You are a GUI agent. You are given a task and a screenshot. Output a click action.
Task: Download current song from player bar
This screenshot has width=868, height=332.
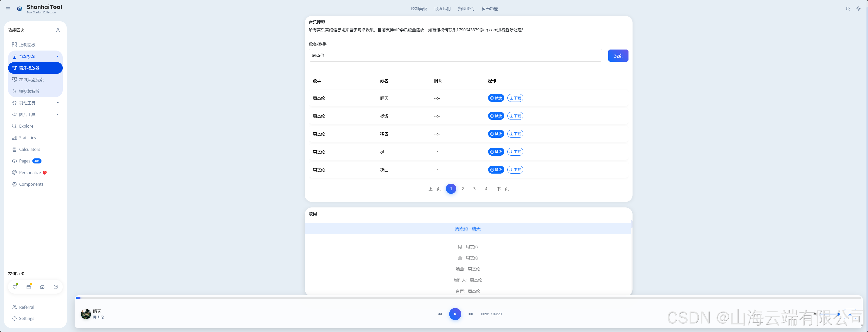(850, 314)
